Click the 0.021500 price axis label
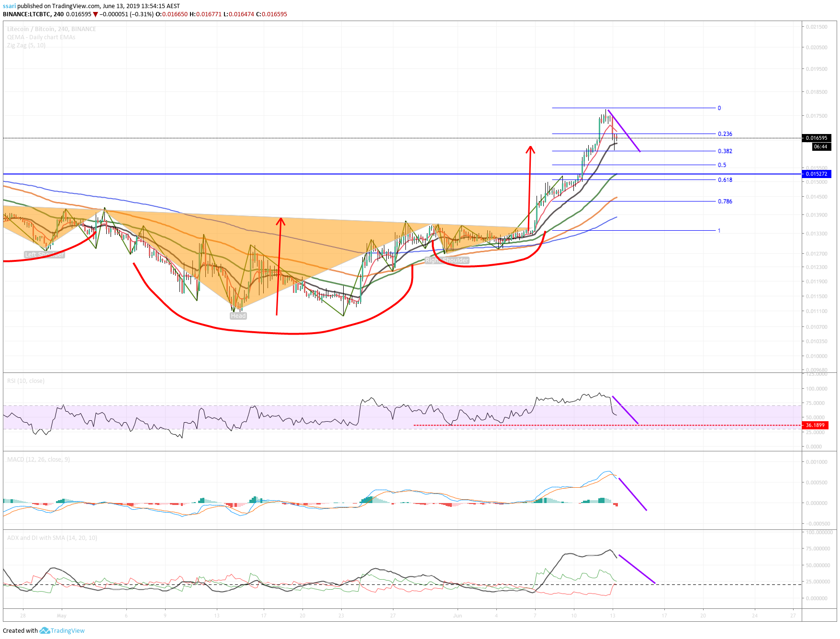840x639 pixels. [x=817, y=27]
